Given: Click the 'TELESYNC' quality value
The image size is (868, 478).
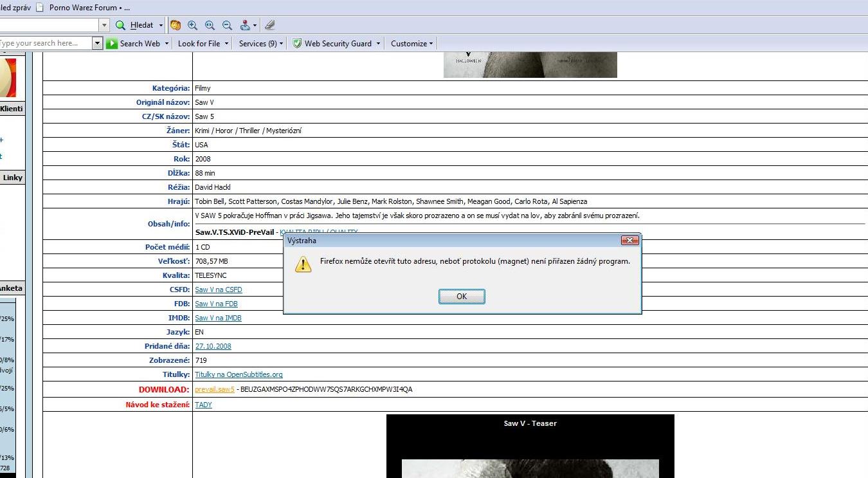Looking at the screenshot, I should [211, 275].
